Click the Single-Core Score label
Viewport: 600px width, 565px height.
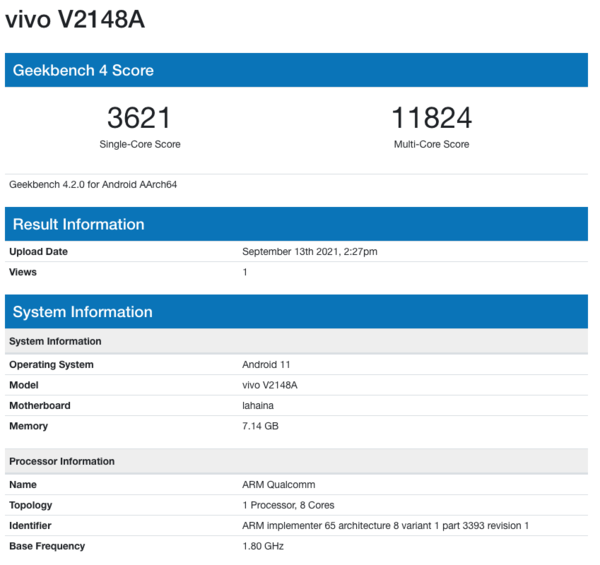coord(139,144)
